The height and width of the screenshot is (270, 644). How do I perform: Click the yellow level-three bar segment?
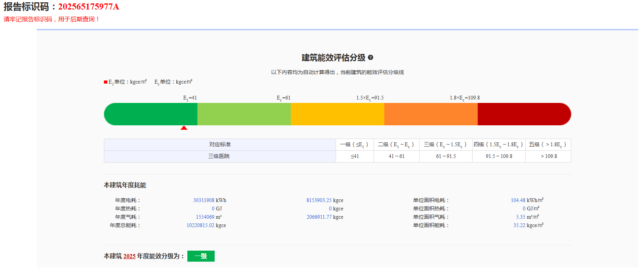click(338, 114)
